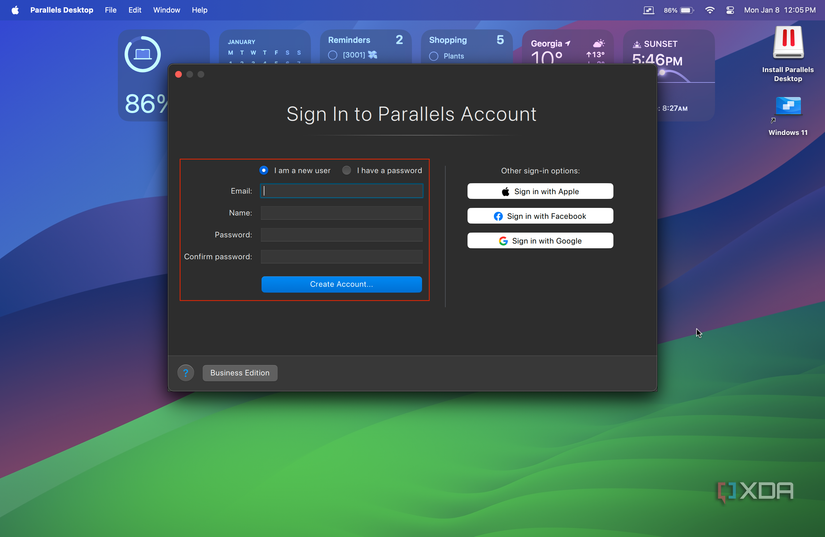Close the sign-in window with red button

[x=178, y=74]
